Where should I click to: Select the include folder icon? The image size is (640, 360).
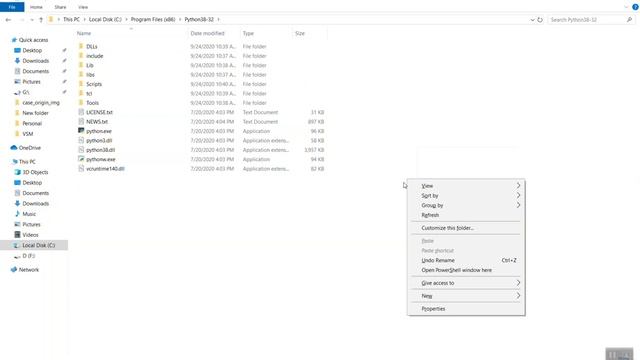point(81,56)
